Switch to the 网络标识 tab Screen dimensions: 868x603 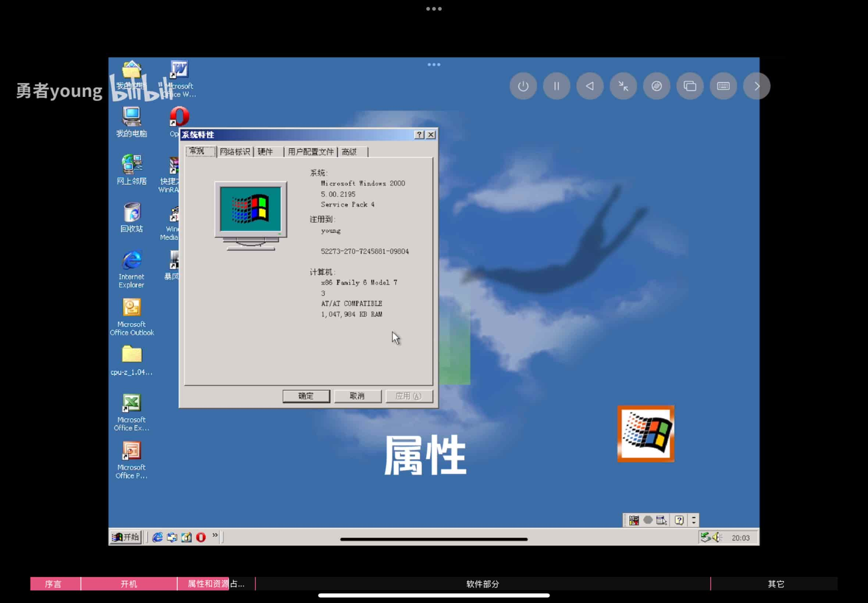(235, 152)
